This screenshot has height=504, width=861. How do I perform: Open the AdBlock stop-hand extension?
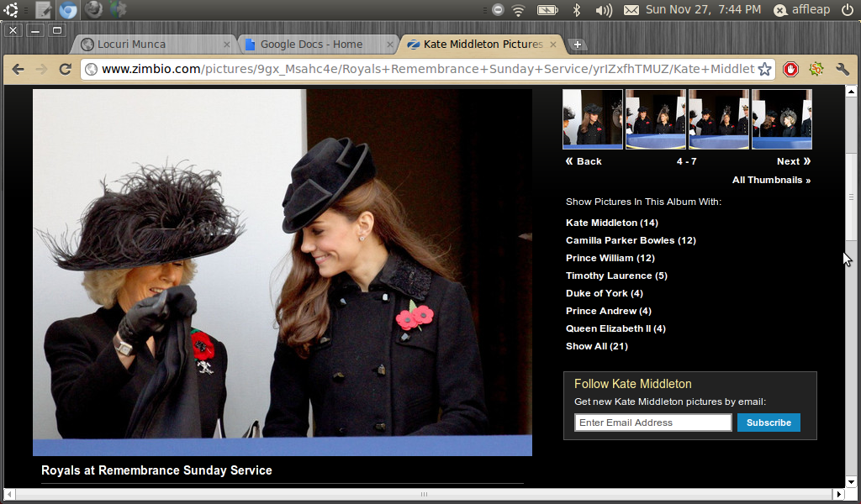[790, 69]
